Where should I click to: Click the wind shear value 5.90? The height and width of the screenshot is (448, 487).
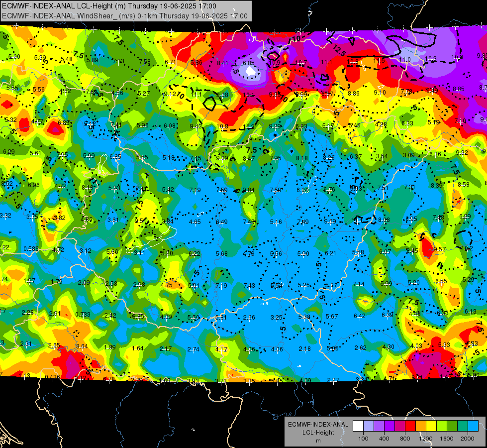click(303, 254)
